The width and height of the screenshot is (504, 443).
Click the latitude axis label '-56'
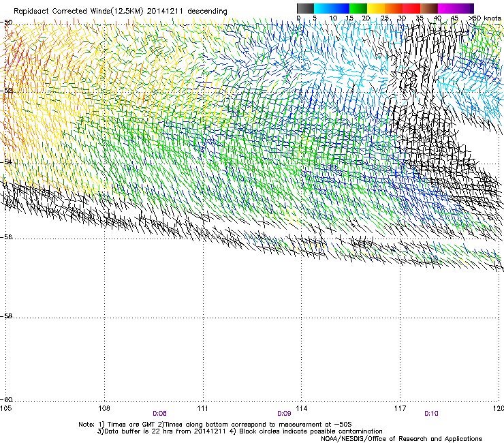point(6,237)
